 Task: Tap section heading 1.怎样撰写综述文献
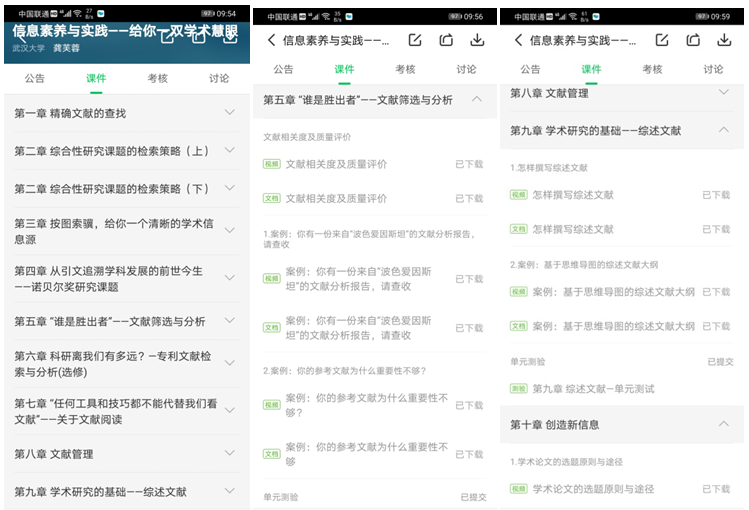pos(548,168)
